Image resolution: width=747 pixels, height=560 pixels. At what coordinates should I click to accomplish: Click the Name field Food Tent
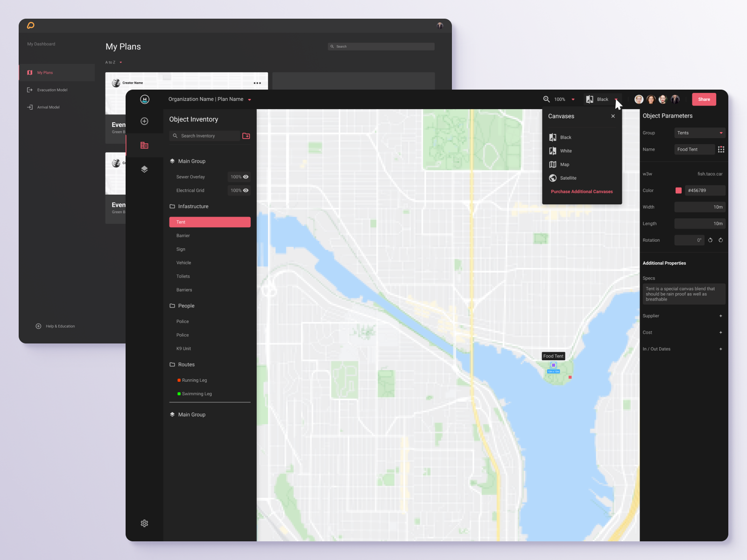pyautogui.click(x=694, y=149)
